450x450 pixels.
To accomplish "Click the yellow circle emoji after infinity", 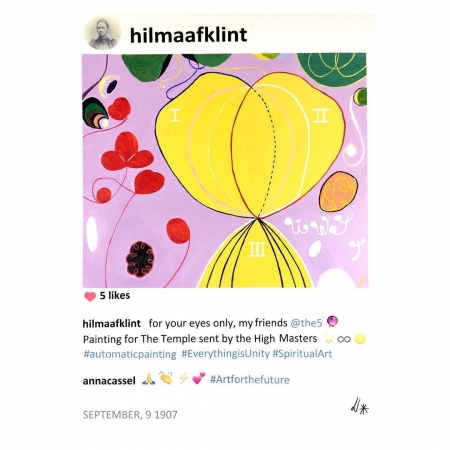I will click(x=360, y=339).
